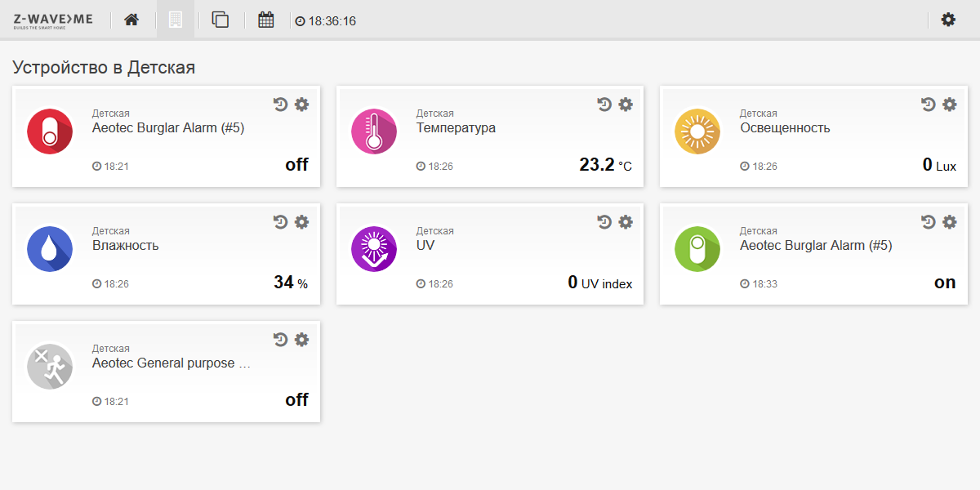Viewport: 980px width, 490px height.
Task: Open the Elements view icon
Action: click(220, 20)
